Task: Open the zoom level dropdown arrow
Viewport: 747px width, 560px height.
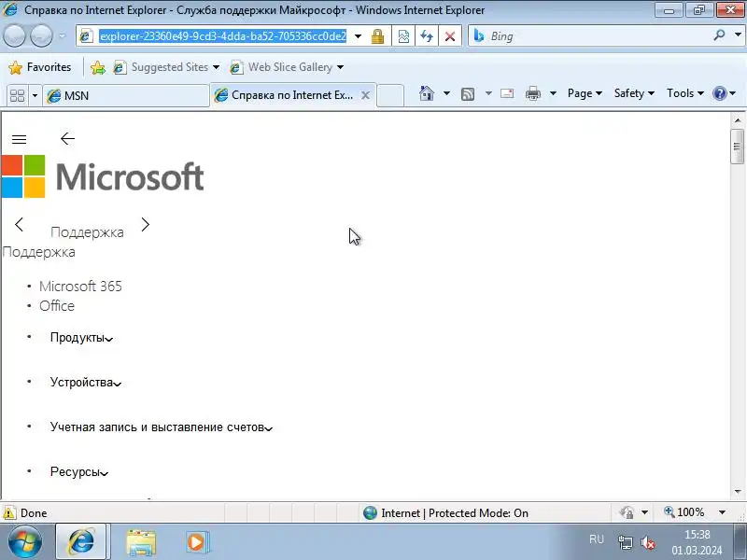Action: 722,512
